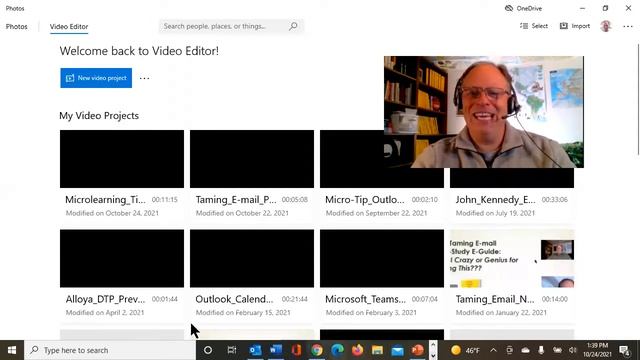Launch Google Chrome from the taskbar

coord(317,350)
